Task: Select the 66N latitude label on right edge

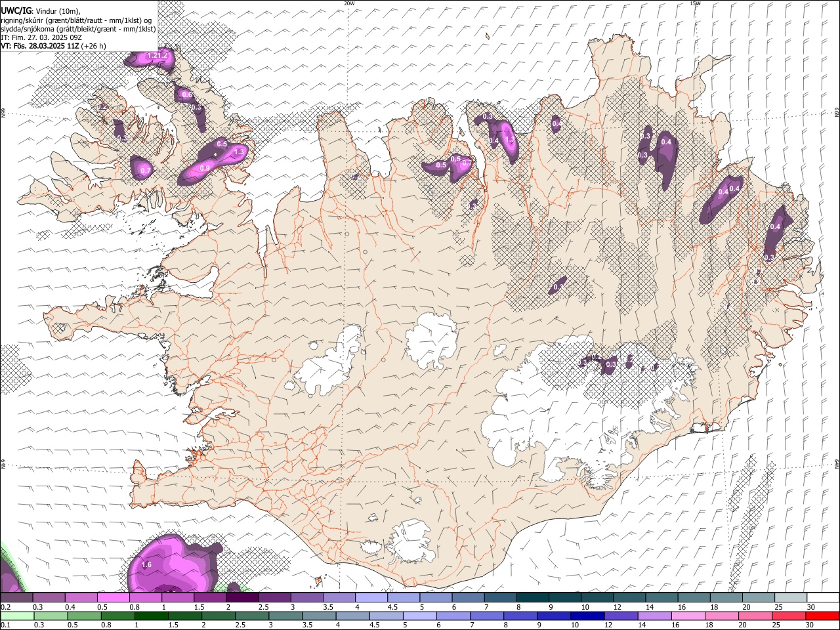Action: pos(837,114)
